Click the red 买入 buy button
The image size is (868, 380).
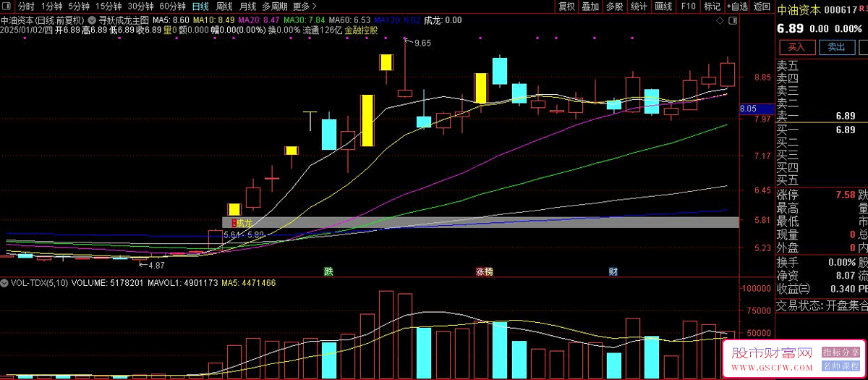(796, 47)
